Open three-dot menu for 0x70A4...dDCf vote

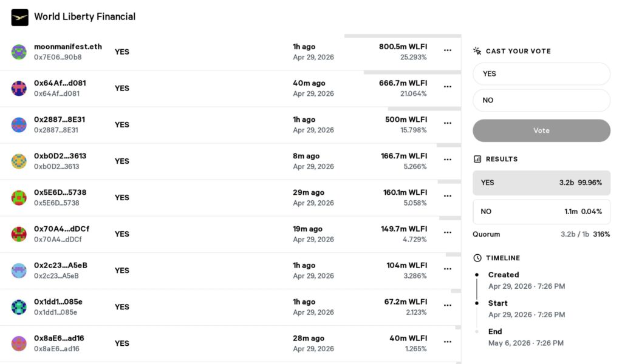tap(448, 232)
